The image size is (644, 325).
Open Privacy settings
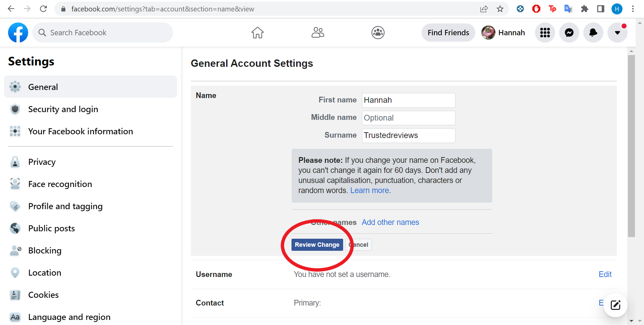[91, 162]
